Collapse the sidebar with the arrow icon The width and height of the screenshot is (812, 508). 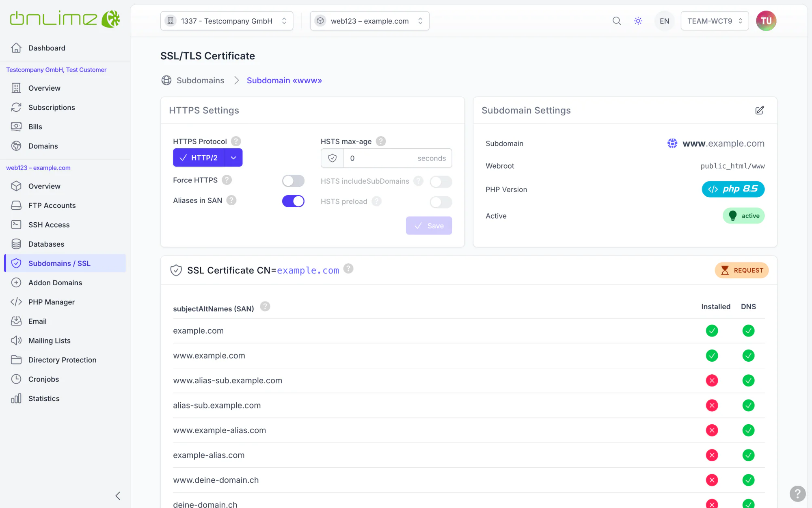[118, 496]
